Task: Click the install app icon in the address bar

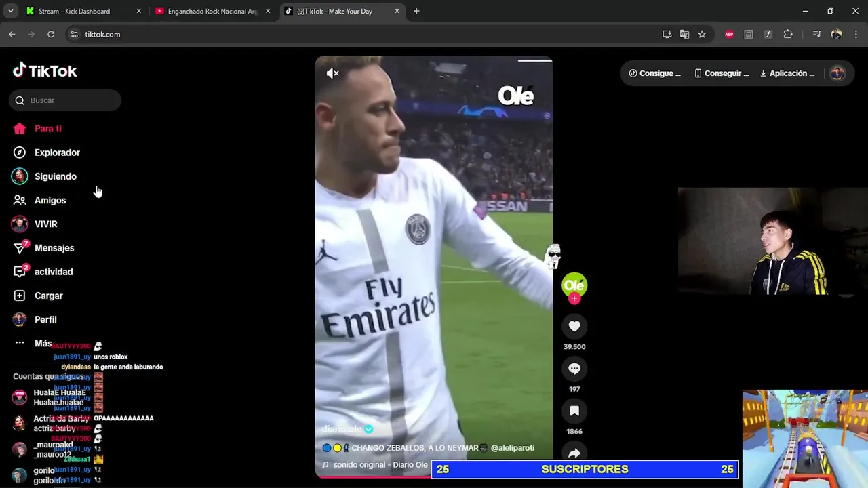Action: (667, 34)
